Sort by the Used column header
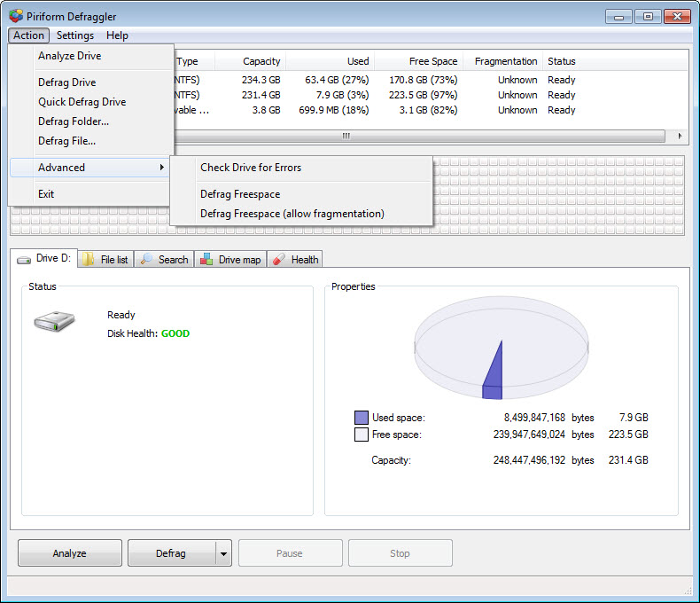Screen dimensions: 700x603 coord(331,61)
